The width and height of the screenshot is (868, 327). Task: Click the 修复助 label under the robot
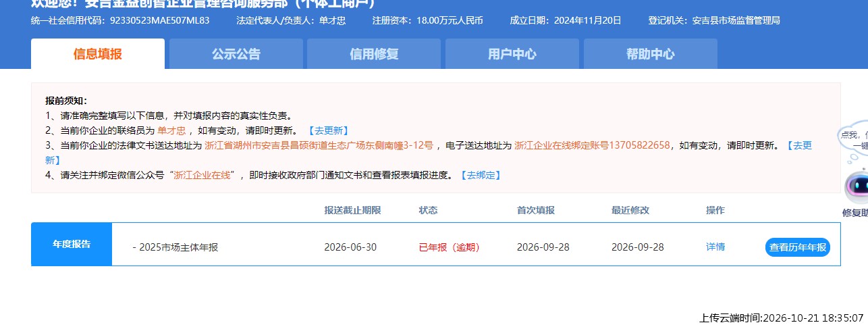pyautogui.click(x=855, y=212)
